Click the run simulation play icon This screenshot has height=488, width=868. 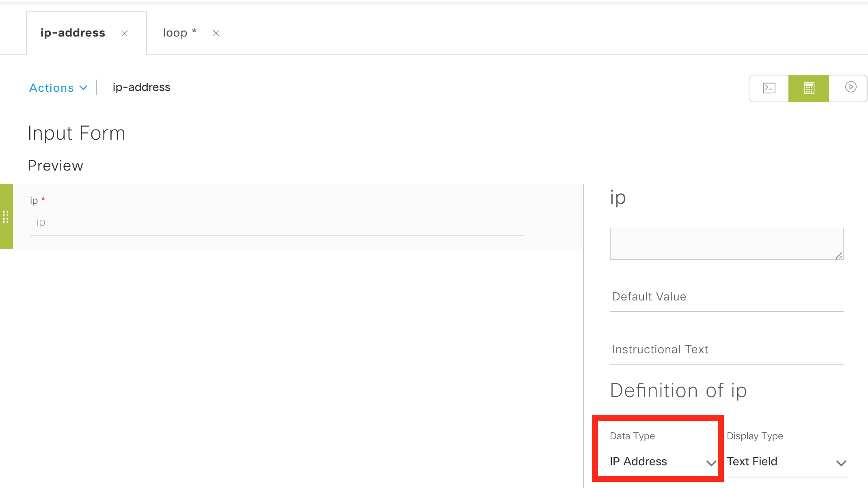[x=851, y=87]
